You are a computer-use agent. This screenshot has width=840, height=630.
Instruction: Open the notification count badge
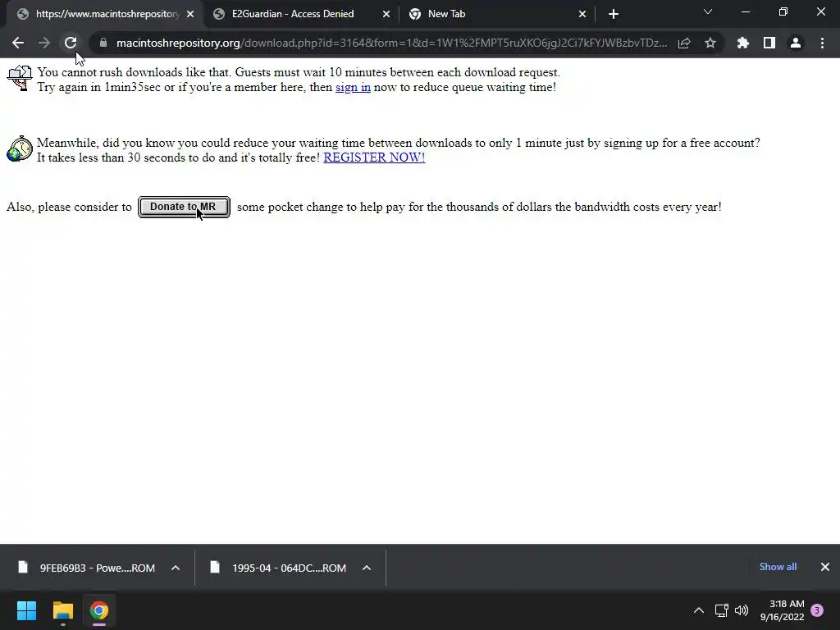(817, 610)
